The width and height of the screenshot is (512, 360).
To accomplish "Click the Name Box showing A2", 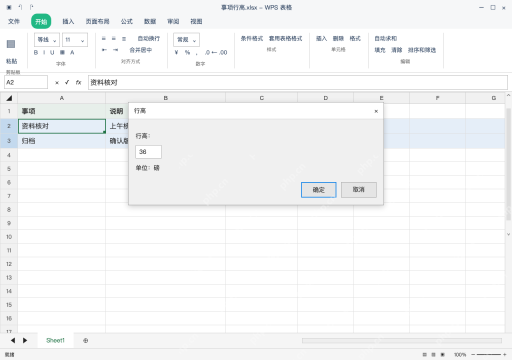I will [x=26, y=82].
